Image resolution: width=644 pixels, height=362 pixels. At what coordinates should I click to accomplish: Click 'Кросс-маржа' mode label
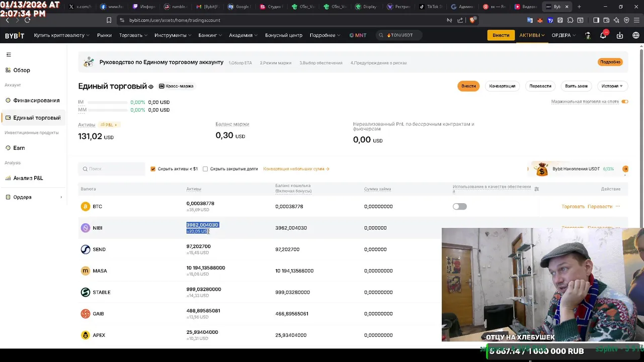pyautogui.click(x=176, y=86)
